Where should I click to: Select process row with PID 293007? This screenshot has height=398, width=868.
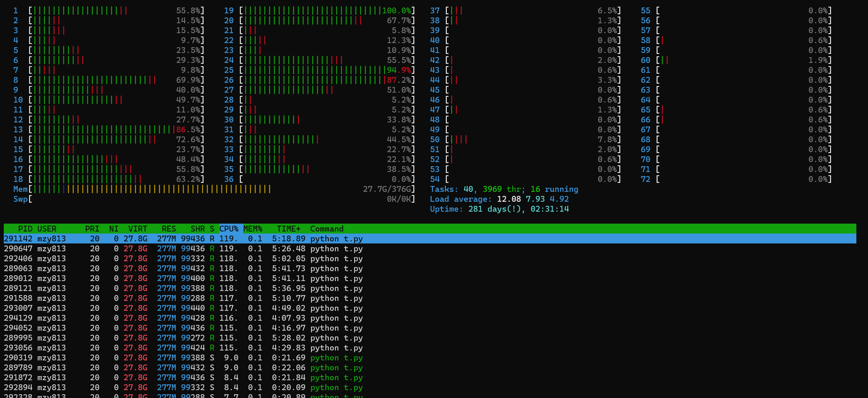coord(183,308)
